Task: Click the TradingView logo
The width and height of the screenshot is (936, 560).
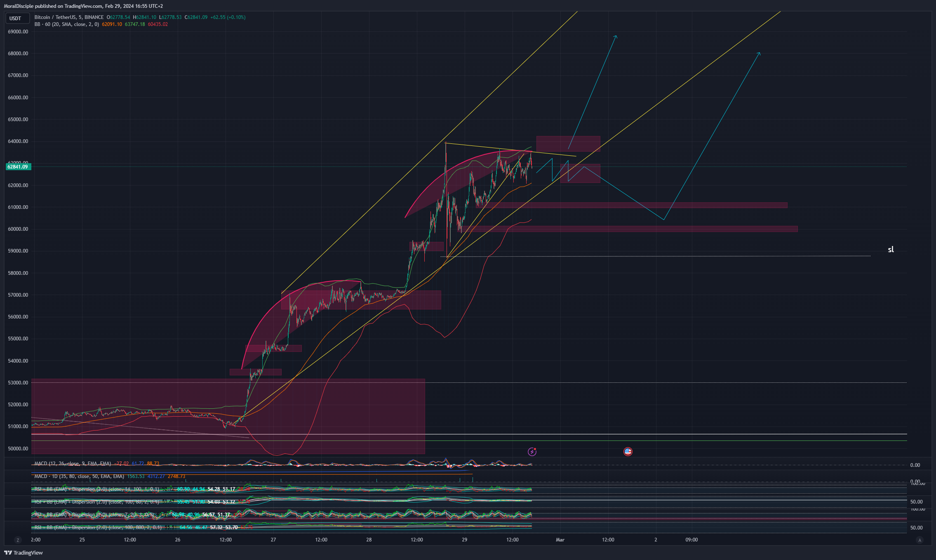Action: point(24,553)
